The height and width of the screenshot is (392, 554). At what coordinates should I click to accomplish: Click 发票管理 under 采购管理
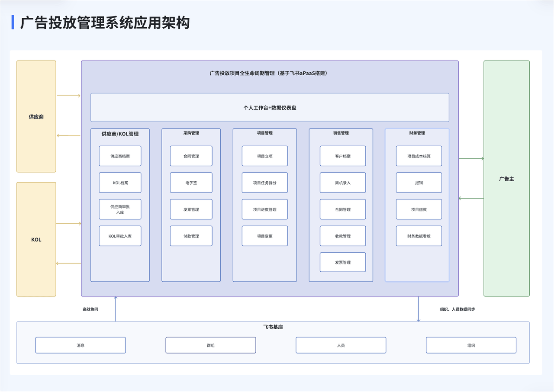pyautogui.click(x=191, y=209)
